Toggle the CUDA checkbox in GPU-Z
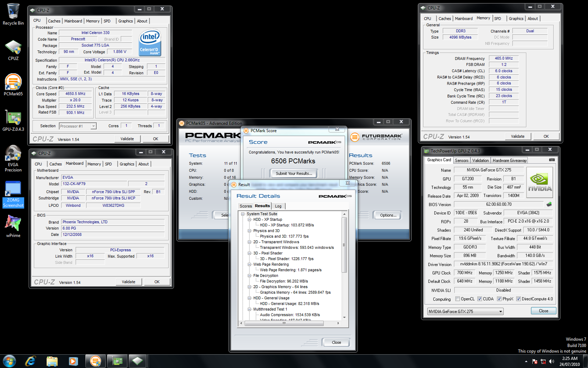The height and width of the screenshot is (368, 588). tap(480, 299)
